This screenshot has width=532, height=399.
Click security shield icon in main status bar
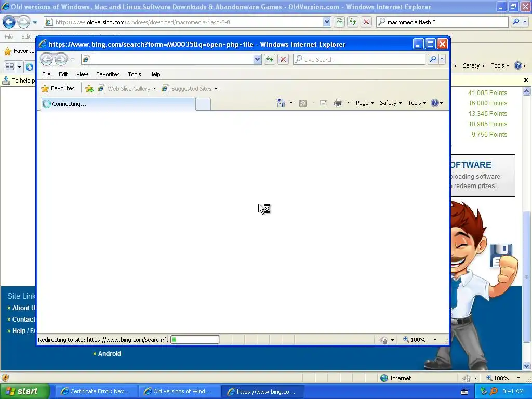tap(5, 378)
